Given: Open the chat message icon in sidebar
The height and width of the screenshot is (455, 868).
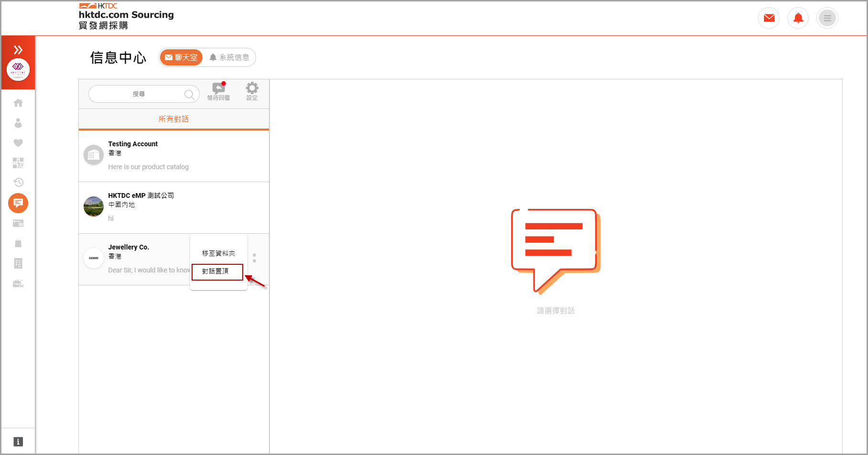Looking at the screenshot, I should [x=18, y=203].
